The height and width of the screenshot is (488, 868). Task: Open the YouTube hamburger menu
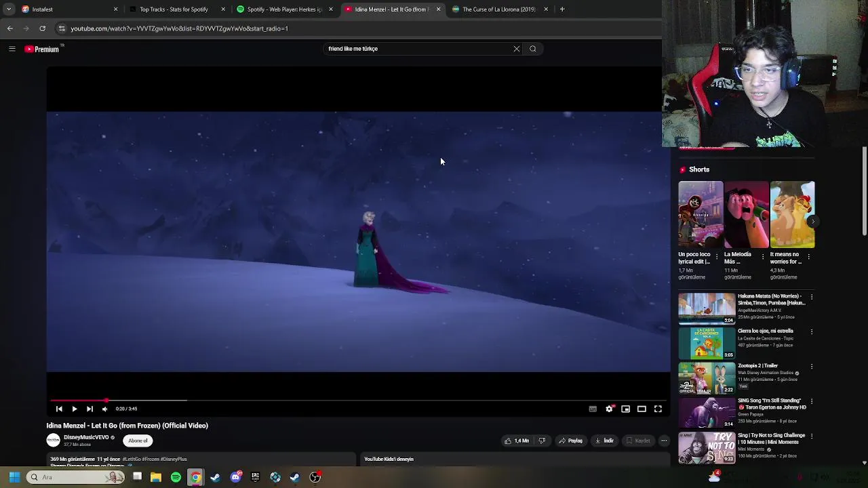(x=12, y=49)
